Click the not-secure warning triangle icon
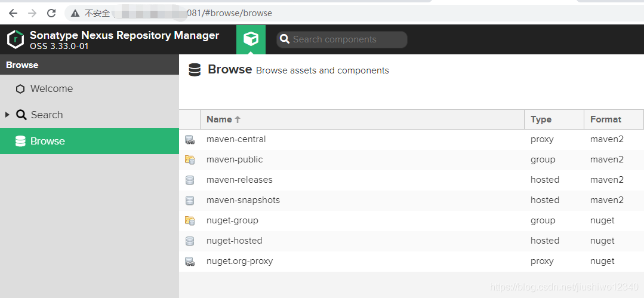Viewport: 644px width, 298px height. 75,13
